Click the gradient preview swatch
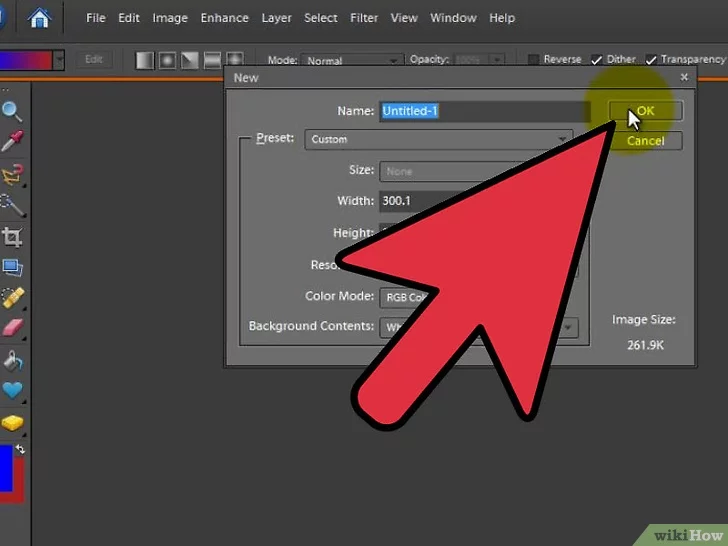 point(26,60)
